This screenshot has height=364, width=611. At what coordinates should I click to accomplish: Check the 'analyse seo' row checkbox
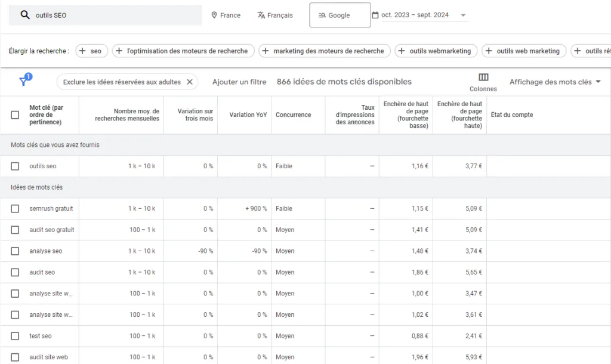15,251
